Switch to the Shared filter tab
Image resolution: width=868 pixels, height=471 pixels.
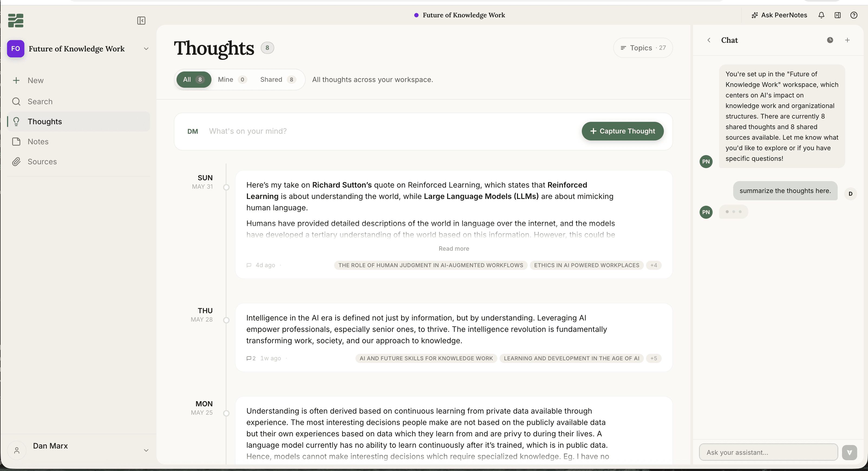coord(278,80)
